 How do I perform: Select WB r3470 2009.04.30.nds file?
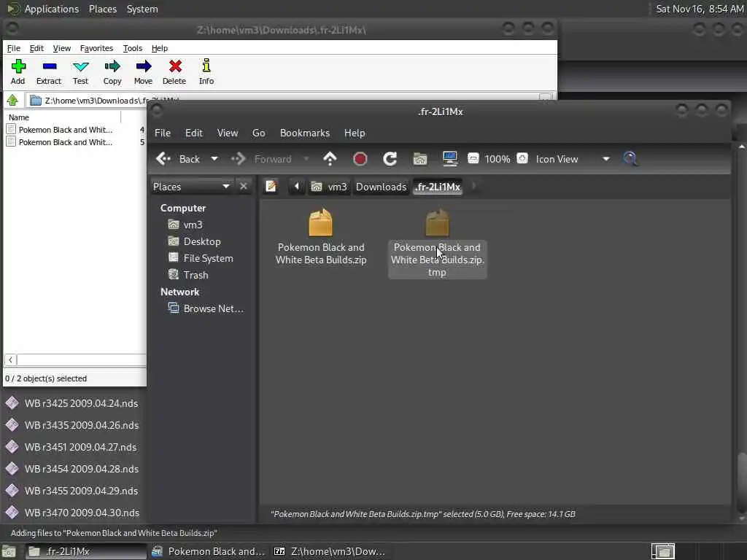coord(72,513)
